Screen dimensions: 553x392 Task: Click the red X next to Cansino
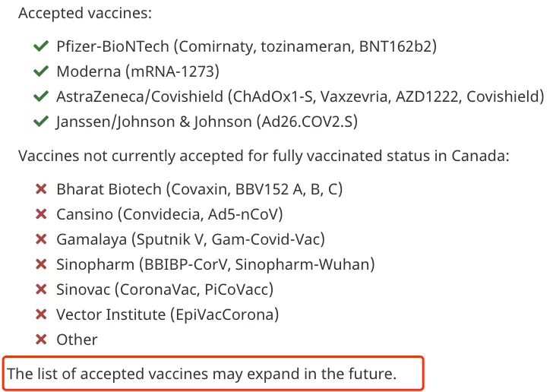pyautogui.click(x=41, y=214)
